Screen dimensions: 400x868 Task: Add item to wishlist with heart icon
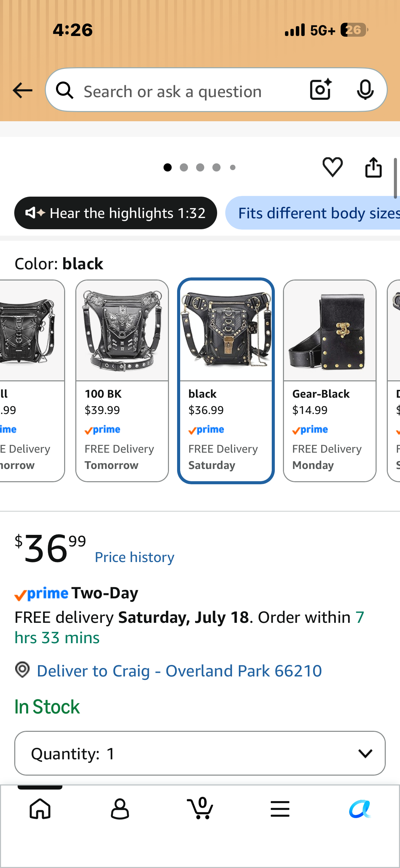coord(332,167)
